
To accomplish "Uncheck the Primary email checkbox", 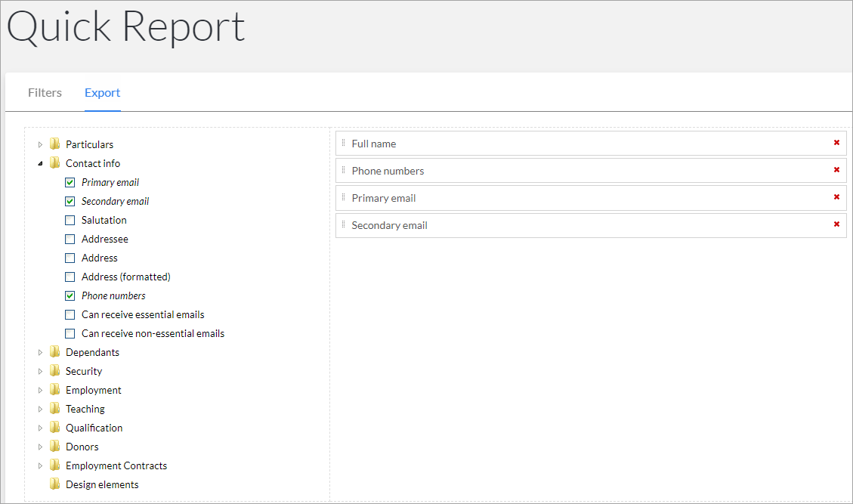I will [70, 182].
